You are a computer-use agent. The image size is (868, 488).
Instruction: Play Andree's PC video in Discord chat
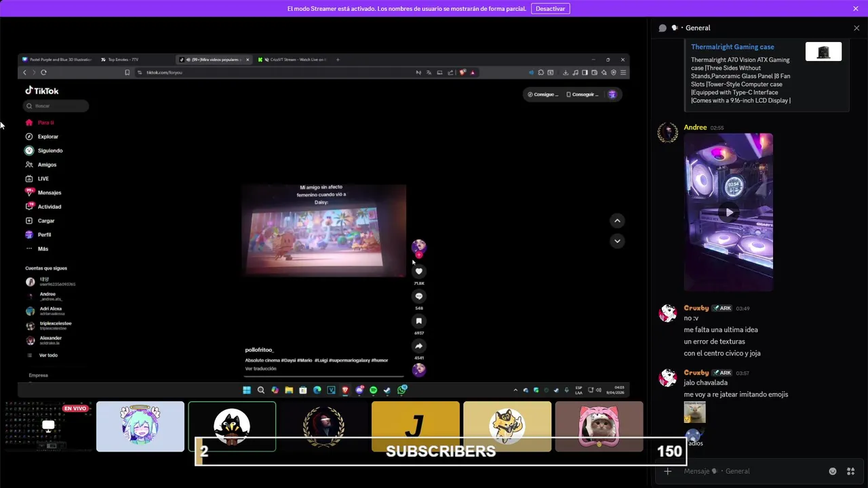coord(728,212)
